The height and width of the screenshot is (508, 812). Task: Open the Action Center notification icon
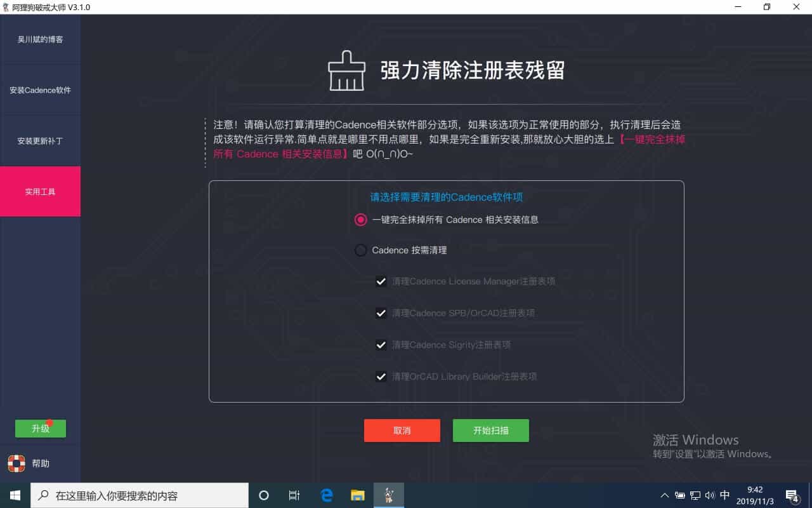point(792,495)
